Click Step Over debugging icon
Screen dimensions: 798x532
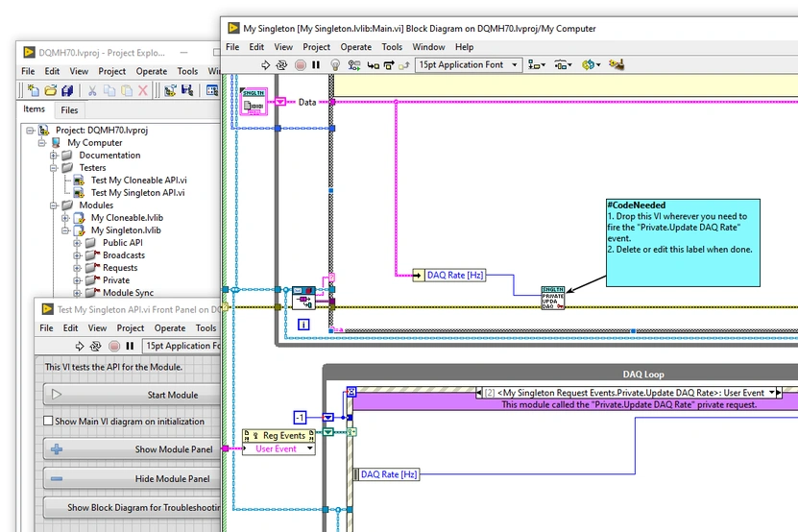[389, 65]
